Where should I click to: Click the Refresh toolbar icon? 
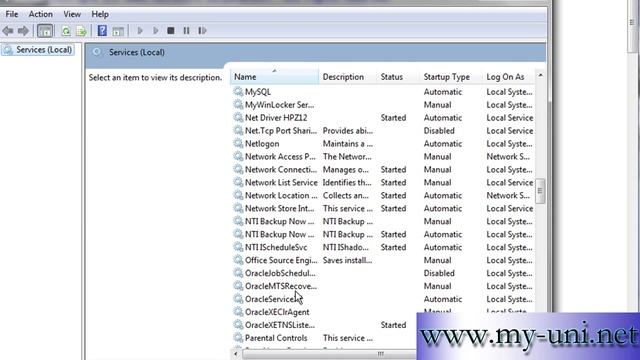(x=66, y=31)
